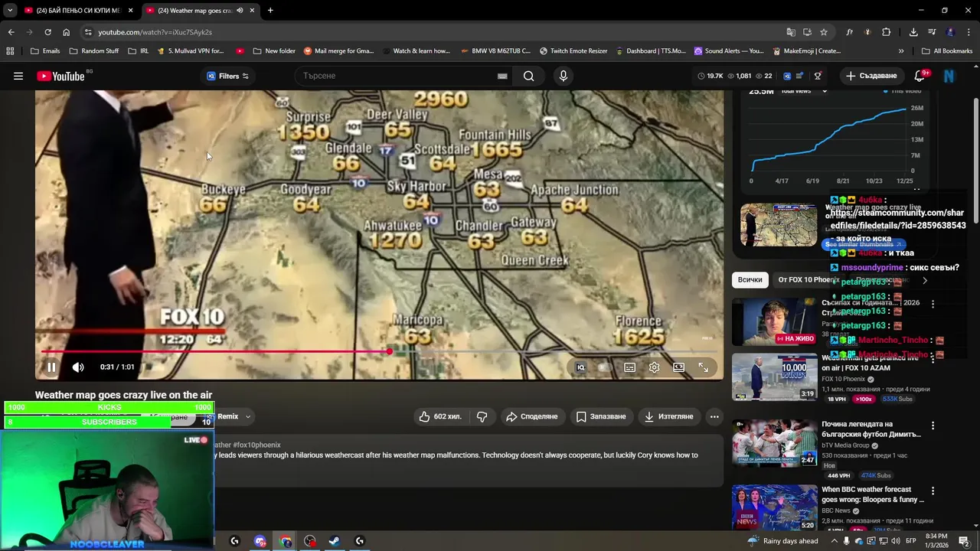Image resolution: width=980 pixels, height=551 pixels.
Task: Open the taskbar volume control
Action: (897, 541)
